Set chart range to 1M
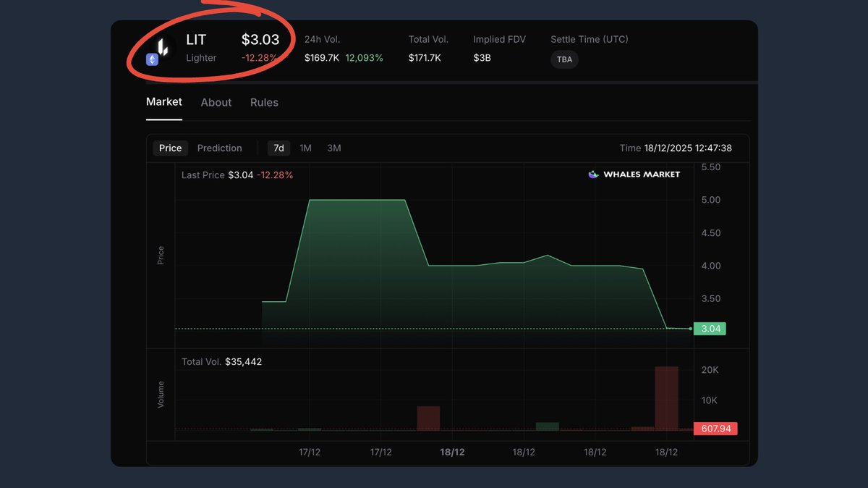This screenshot has width=868, height=488. click(305, 148)
